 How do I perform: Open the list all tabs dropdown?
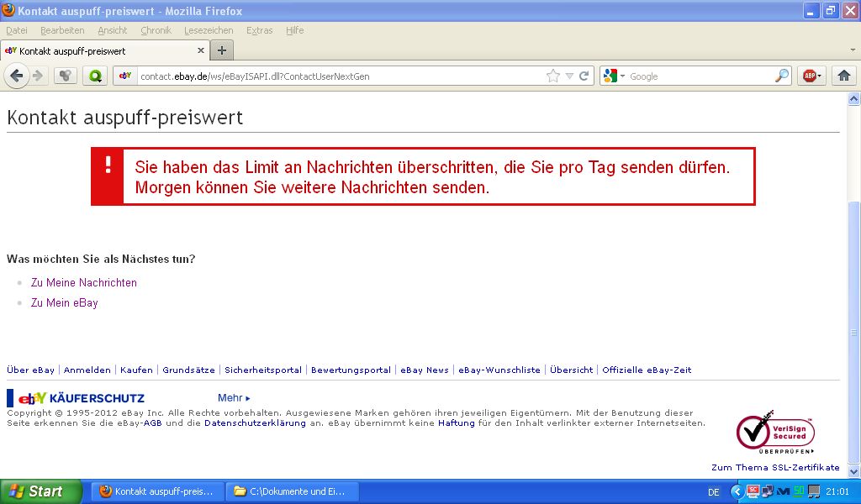click(x=853, y=50)
